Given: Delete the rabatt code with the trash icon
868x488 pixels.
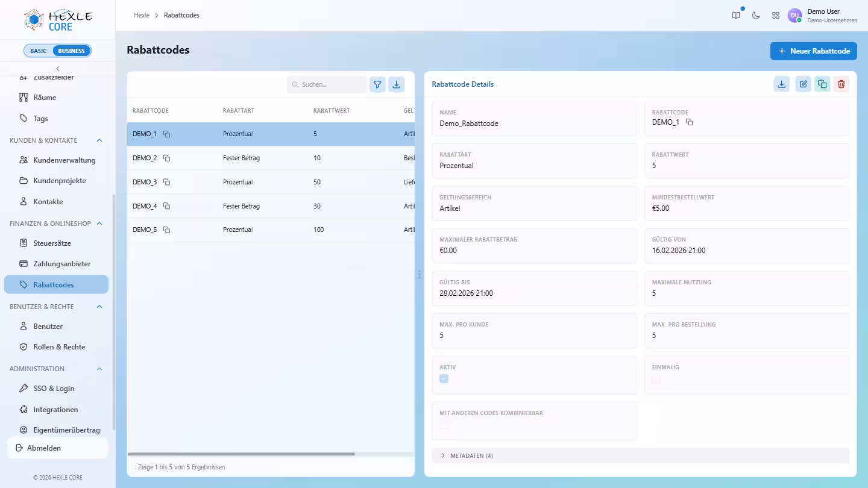Looking at the screenshot, I should 841,84.
